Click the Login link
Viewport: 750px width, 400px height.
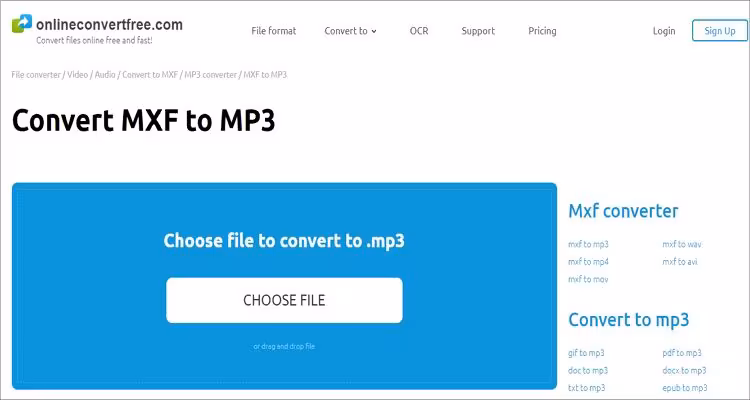(664, 31)
